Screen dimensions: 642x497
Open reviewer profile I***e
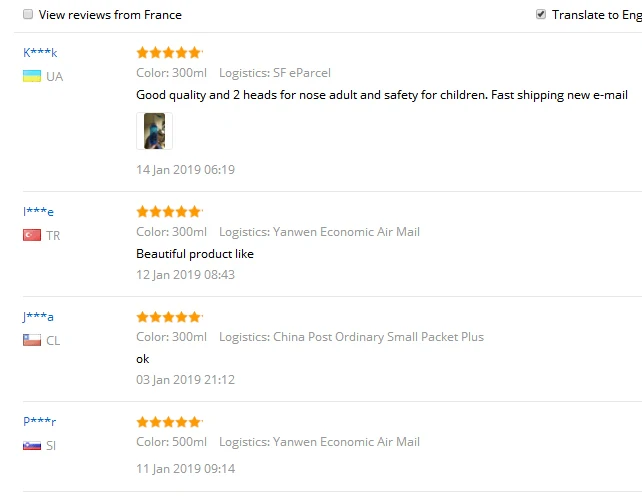[38, 211]
